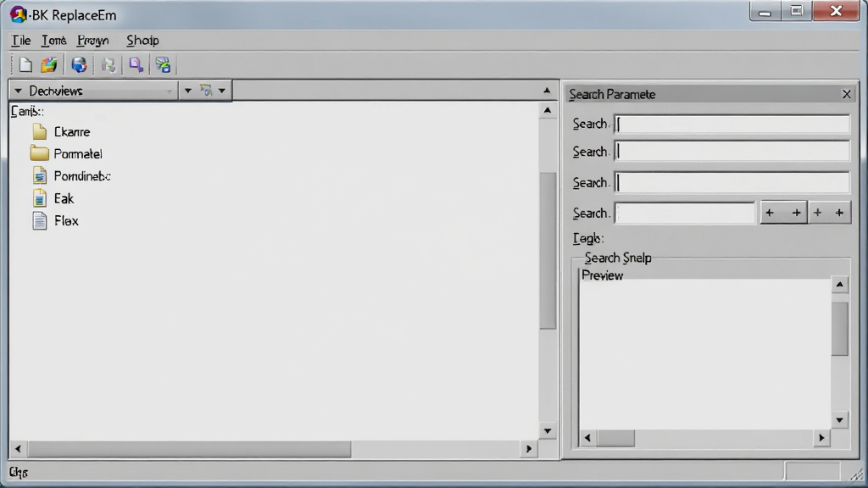
Task: Open the Progyn menu
Action: [x=93, y=41]
